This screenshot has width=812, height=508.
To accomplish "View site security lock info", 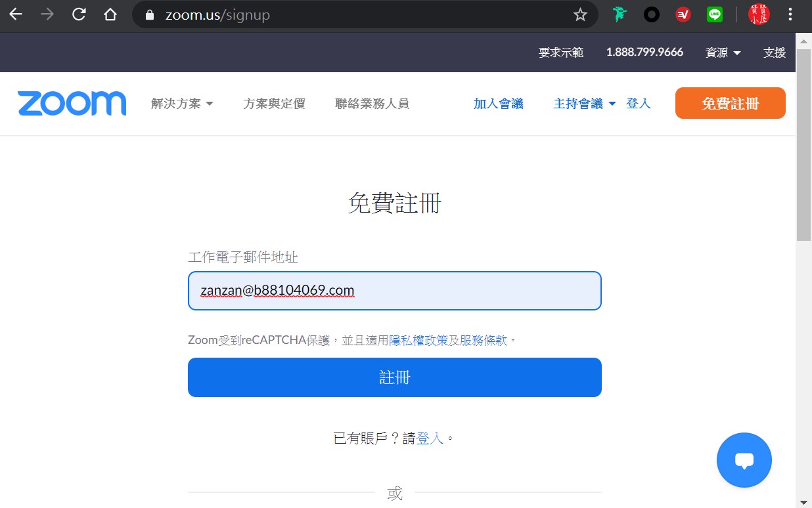I will click(x=149, y=14).
